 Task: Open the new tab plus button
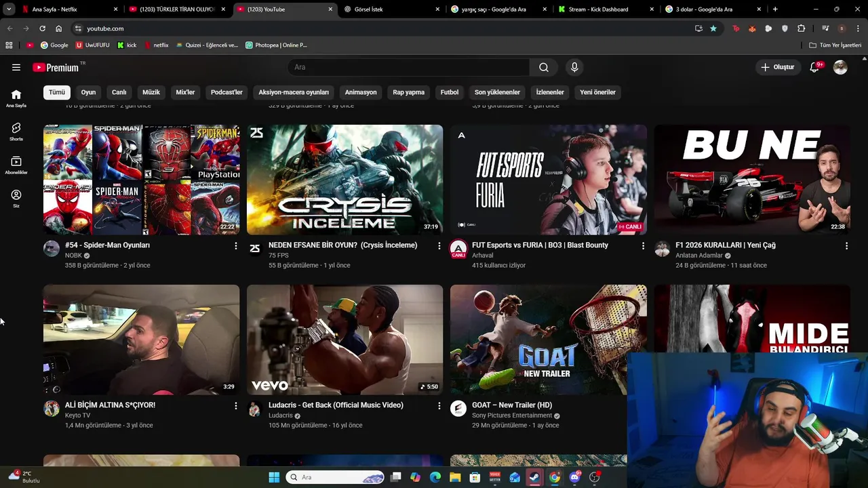775,9
